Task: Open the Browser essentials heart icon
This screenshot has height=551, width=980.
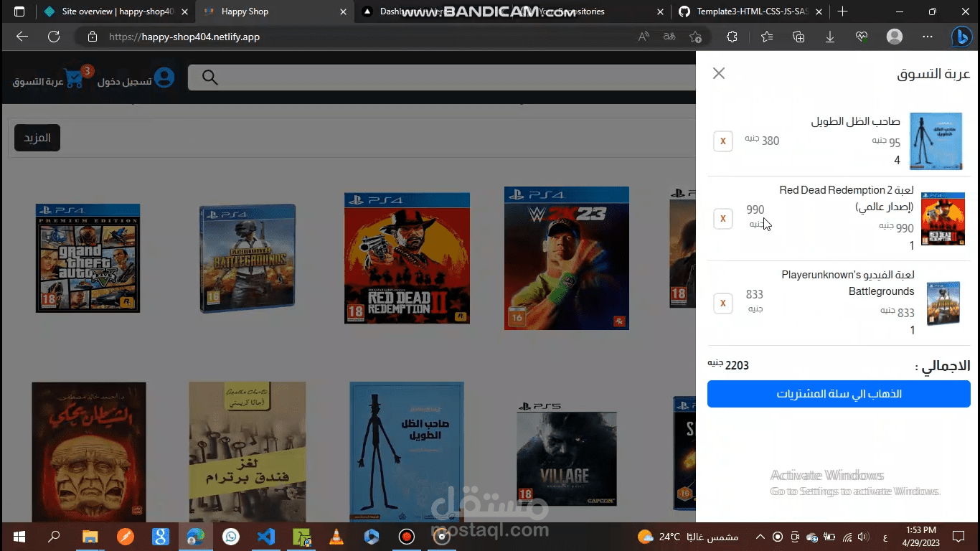Action: (x=862, y=37)
